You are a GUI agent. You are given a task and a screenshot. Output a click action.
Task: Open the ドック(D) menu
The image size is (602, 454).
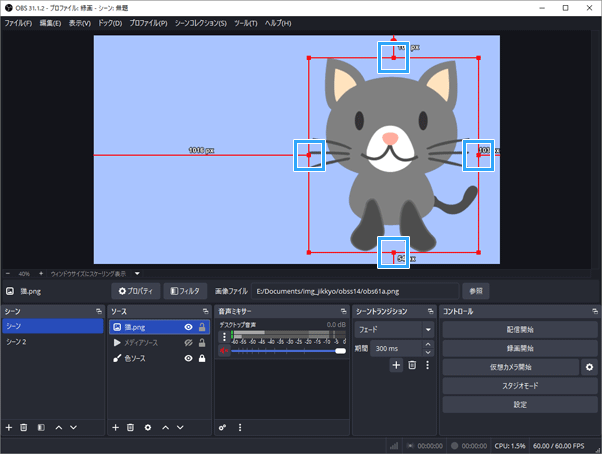coord(110,23)
